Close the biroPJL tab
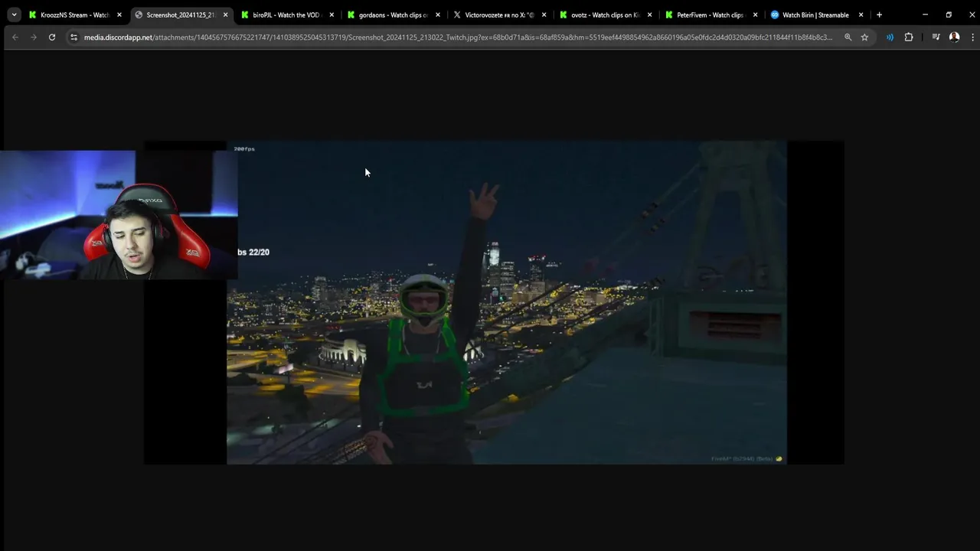Screen dimensions: 980x551 click(332, 15)
